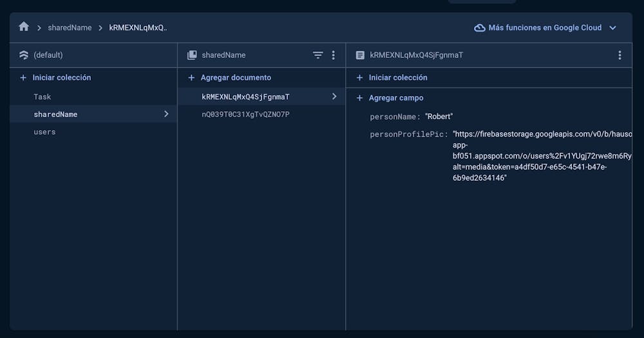The image size is (644, 338).
Task: Click the home icon in breadcrumb
Action: tap(24, 27)
